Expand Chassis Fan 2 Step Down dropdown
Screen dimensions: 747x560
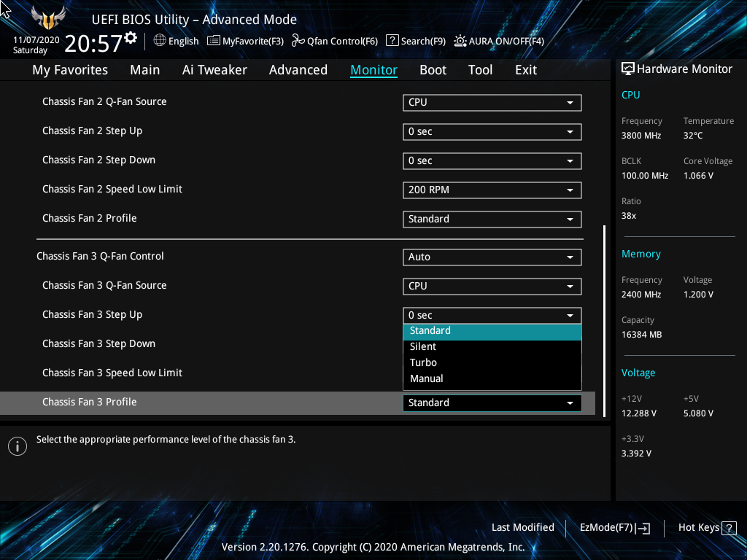pyautogui.click(x=492, y=161)
